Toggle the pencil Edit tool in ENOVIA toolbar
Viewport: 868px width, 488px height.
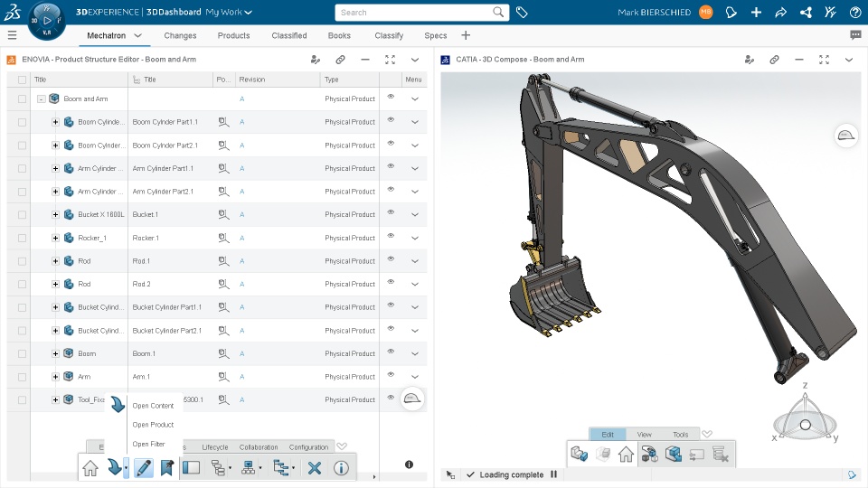point(144,468)
